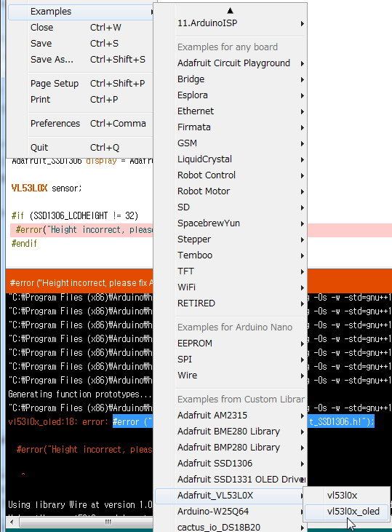Open LiquidCrystal examples submenu

[231, 159]
